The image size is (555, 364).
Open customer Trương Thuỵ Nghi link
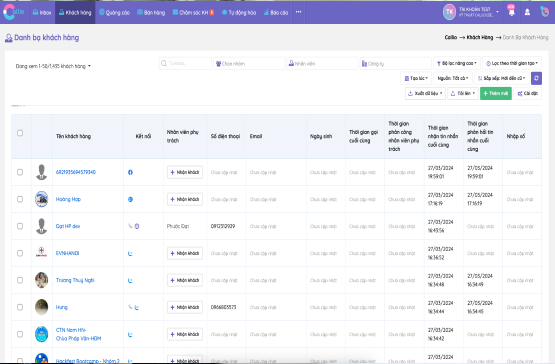(x=75, y=280)
